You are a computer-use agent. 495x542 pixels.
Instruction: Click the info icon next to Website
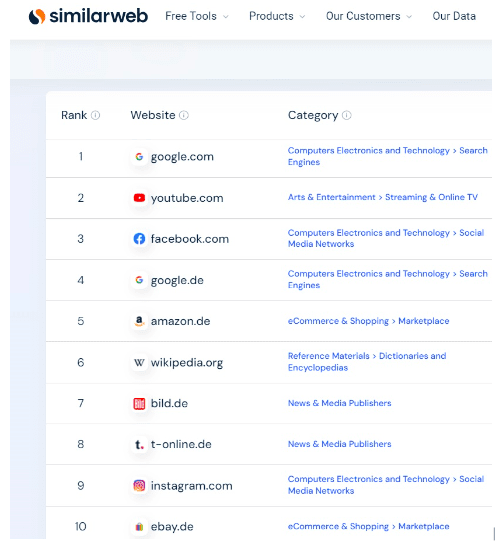(184, 115)
